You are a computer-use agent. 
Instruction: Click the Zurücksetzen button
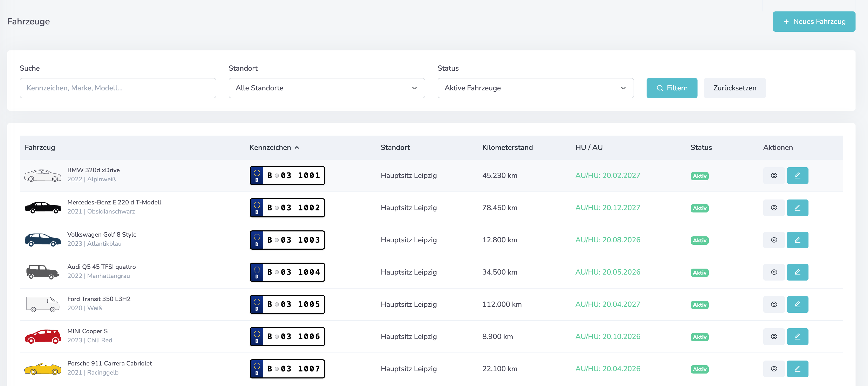pyautogui.click(x=734, y=88)
